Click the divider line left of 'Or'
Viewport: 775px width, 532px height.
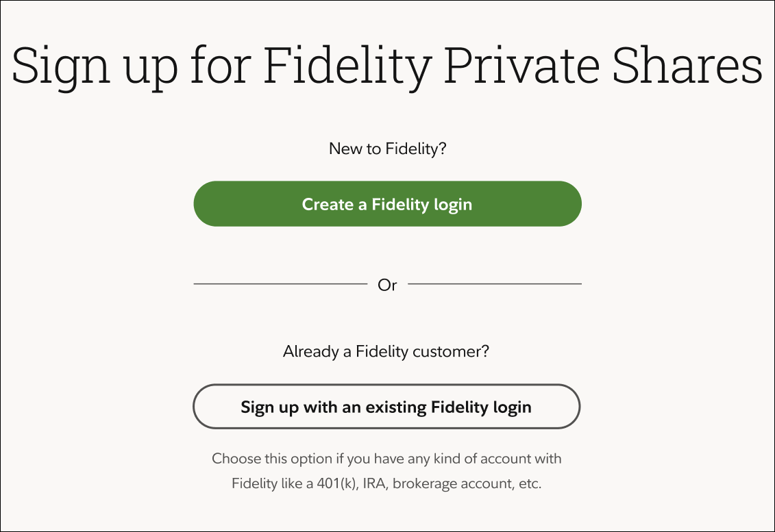click(x=280, y=283)
